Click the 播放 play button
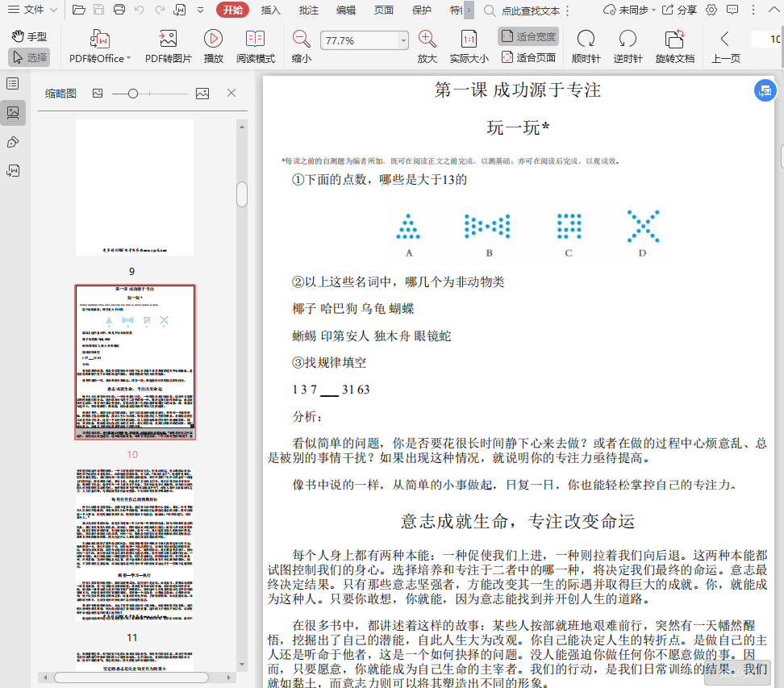784x688 pixels. click(214, 47)
